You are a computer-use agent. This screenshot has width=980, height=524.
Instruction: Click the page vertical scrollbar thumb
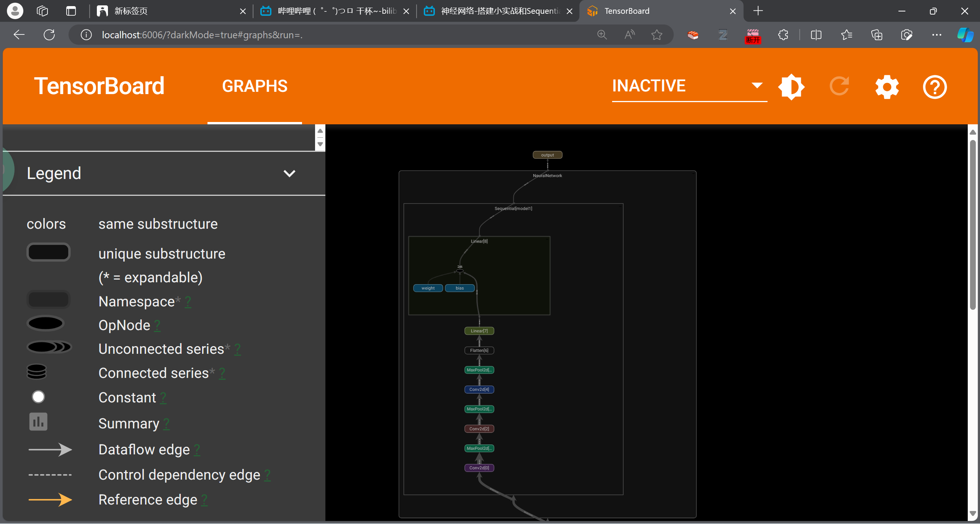(x=972, y=225)
